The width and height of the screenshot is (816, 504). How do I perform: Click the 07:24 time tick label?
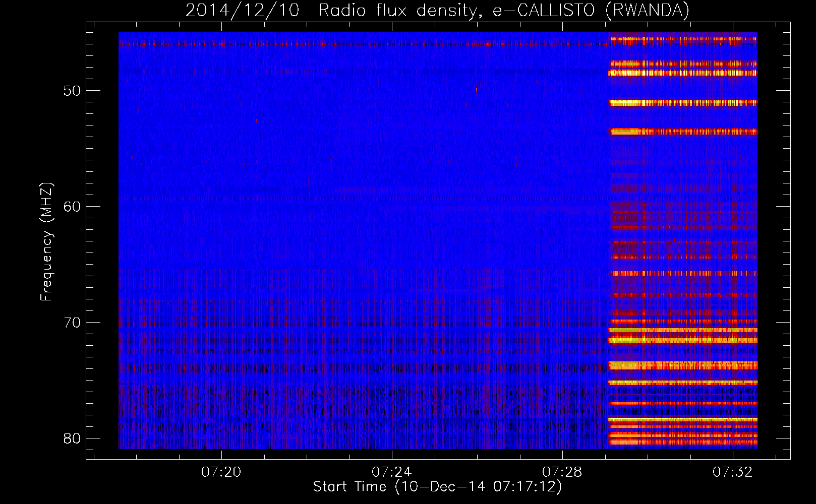coord(392,472)
